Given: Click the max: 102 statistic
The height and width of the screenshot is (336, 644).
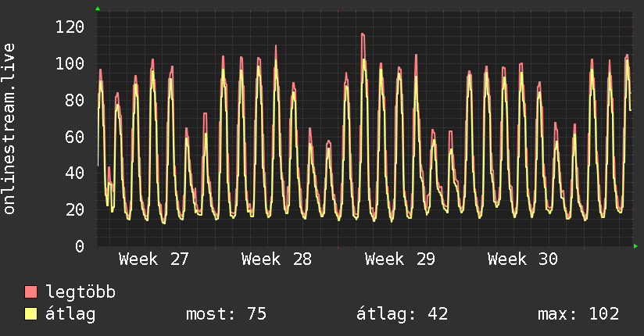Looking at the screenshot, I should pyautogui.click(x=578, y=314).
